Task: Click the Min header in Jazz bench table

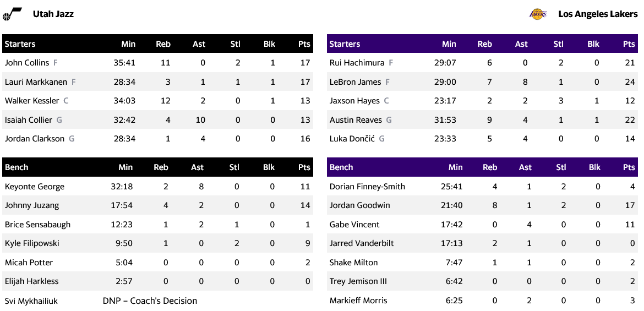Action: click(x=125, y=167)
